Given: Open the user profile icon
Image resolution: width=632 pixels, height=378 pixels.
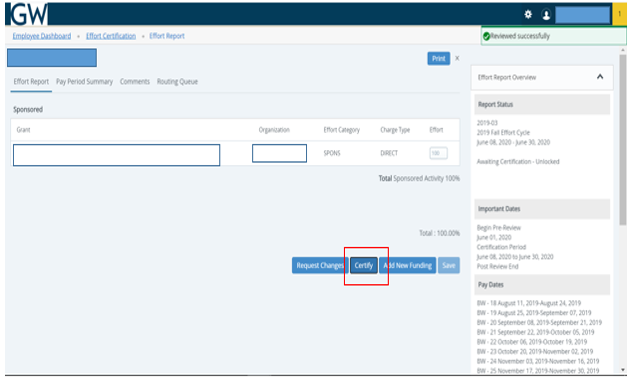Looking at the screenshot, I should [546, 15].
